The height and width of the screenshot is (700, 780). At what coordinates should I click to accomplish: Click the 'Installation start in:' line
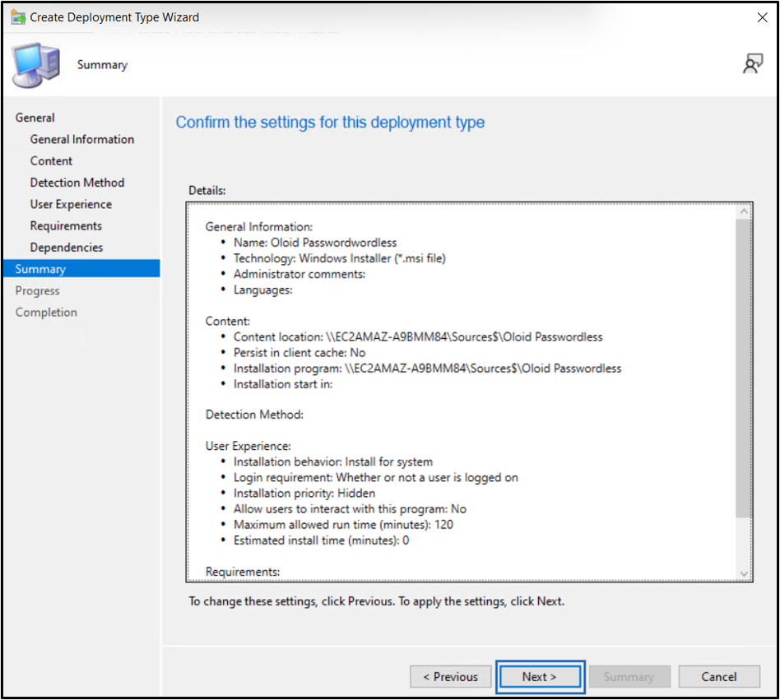(283, 384)
